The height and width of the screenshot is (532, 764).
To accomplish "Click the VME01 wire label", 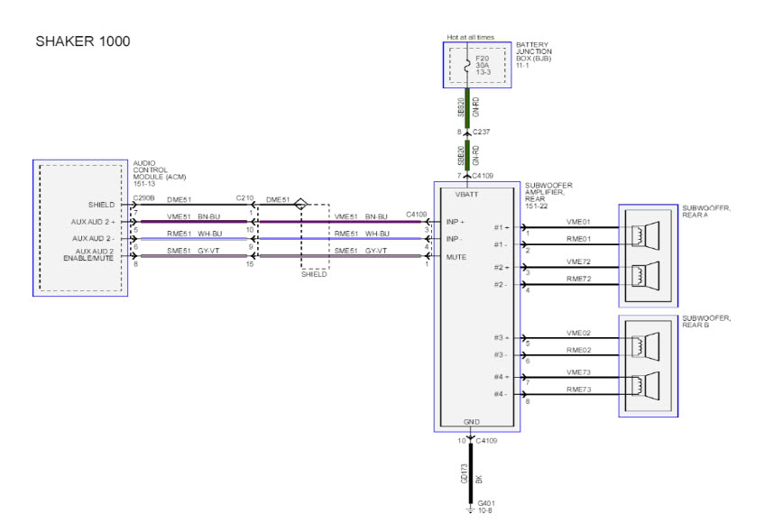I will pyautogui.click(x=578, y=222).
